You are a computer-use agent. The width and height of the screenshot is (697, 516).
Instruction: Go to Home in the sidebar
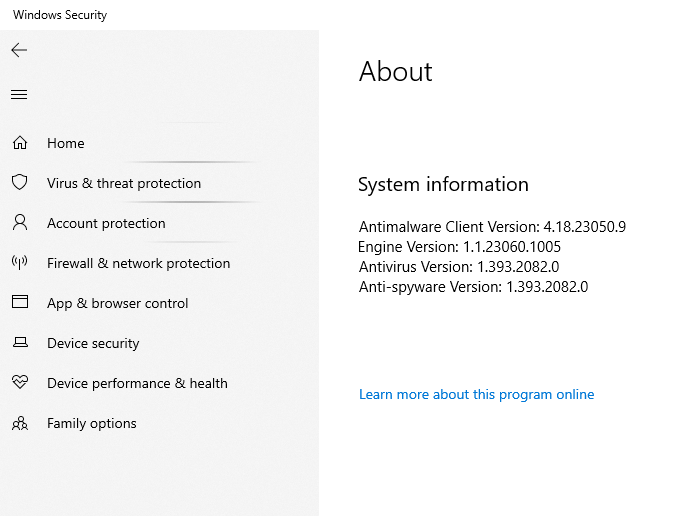[x=66, y=143]
